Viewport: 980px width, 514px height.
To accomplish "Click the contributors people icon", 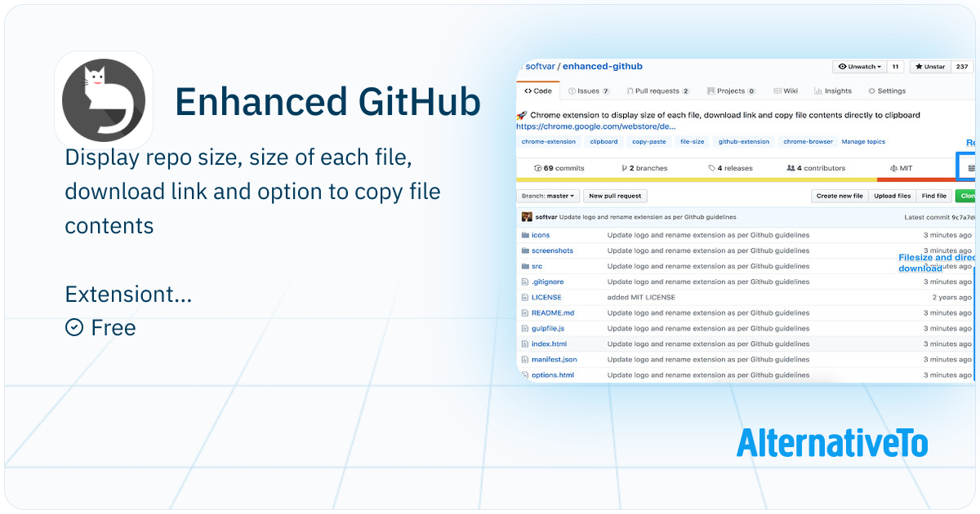I will pos(791,168).
